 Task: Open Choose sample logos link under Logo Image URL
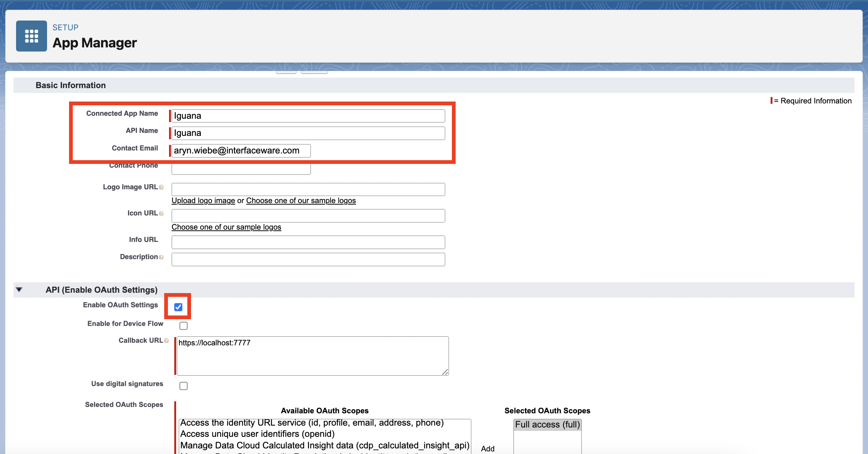(x=301, y=200)
